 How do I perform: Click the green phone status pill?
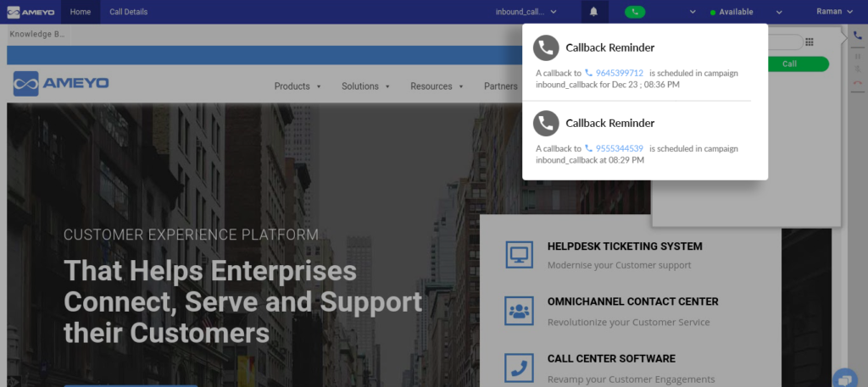pos(634,12)
